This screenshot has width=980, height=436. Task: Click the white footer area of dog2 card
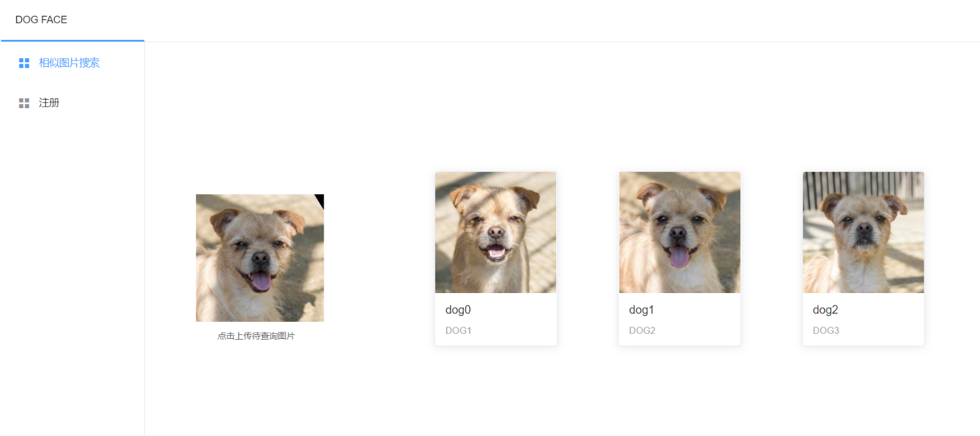[x=863, y=319]
